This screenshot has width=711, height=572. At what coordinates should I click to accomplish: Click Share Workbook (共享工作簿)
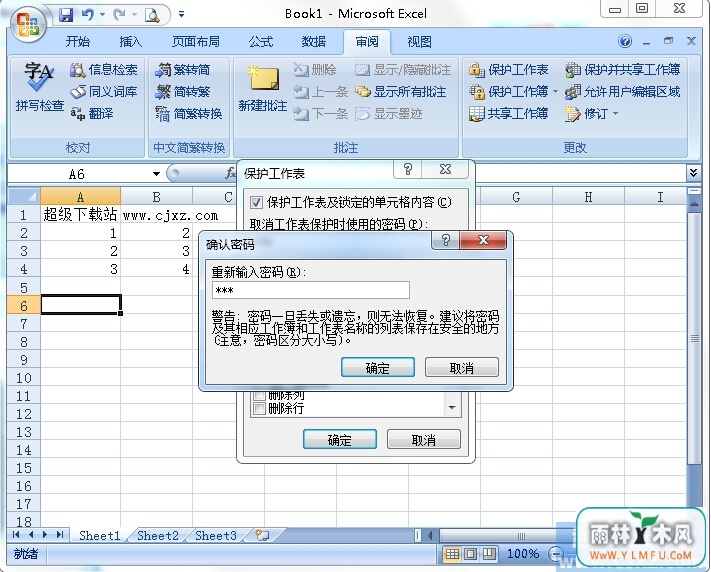pos(508,113)
